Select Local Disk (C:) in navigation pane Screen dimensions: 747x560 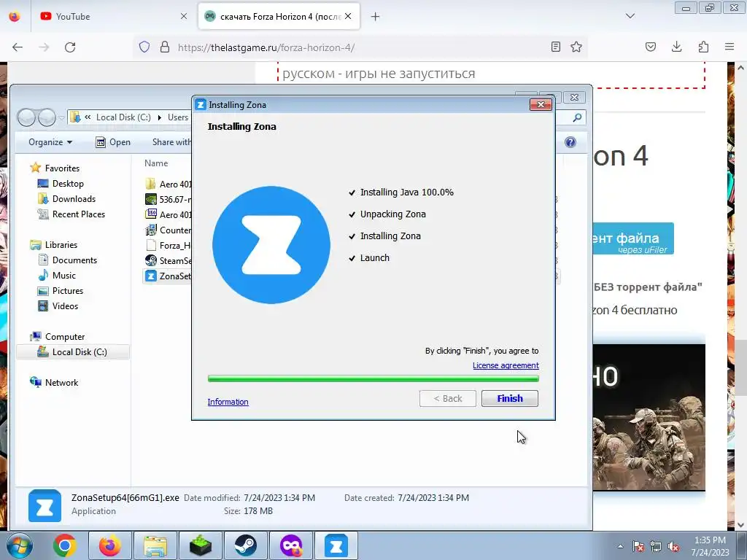click(73, 352)
